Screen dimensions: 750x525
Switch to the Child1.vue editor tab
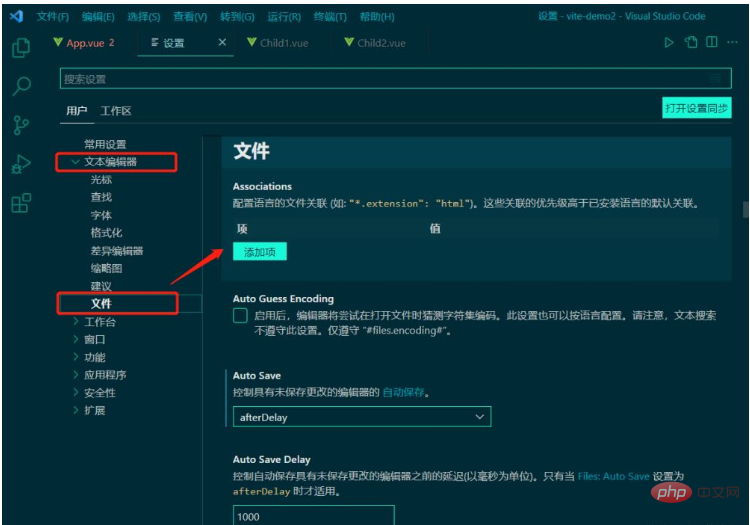[x=277, y=43]
